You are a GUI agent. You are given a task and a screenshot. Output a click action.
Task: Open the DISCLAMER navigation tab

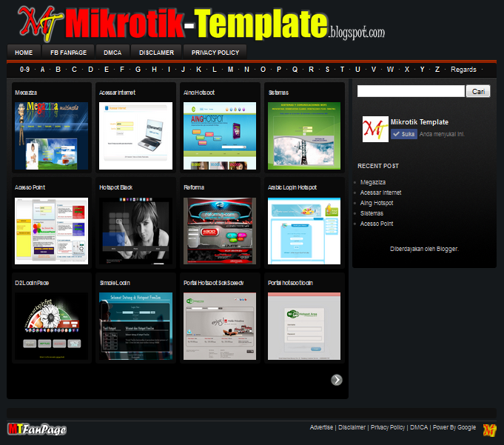coord(157,53)
